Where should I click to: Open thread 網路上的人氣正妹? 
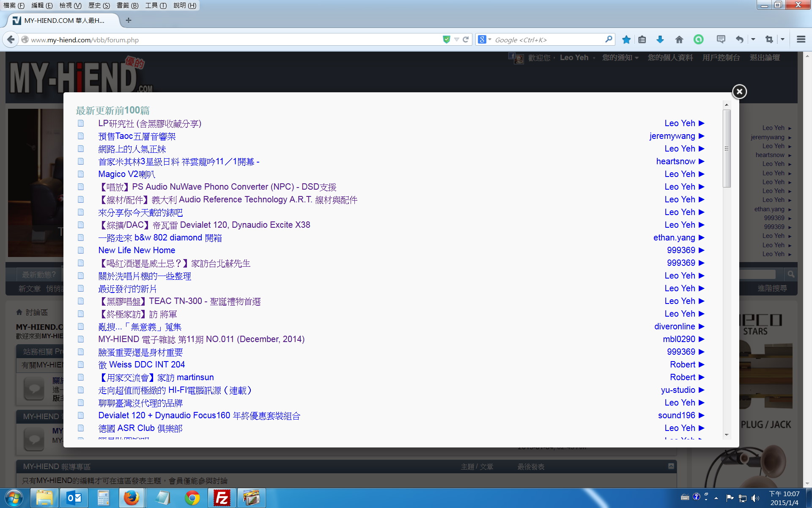132,149
